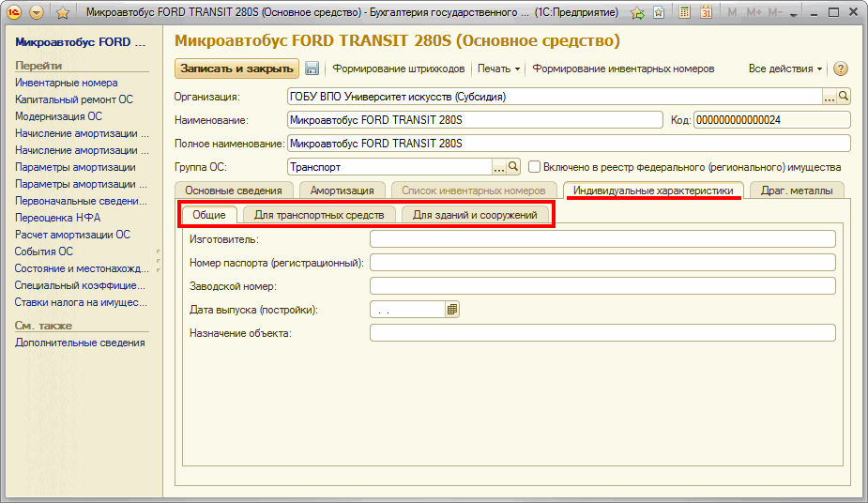The image size is (868, 503).
Task: Click the add to favorites page icon
Action: (x=659, y=12)
